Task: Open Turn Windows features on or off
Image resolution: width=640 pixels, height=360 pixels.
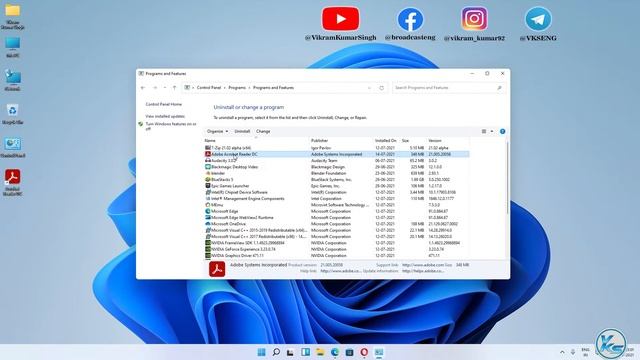Action: click(x=171, y=126)
